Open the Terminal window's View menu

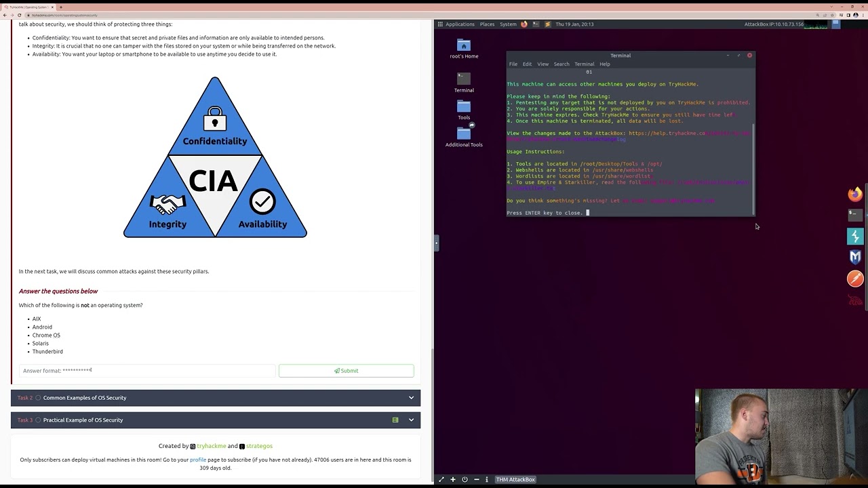542,64
